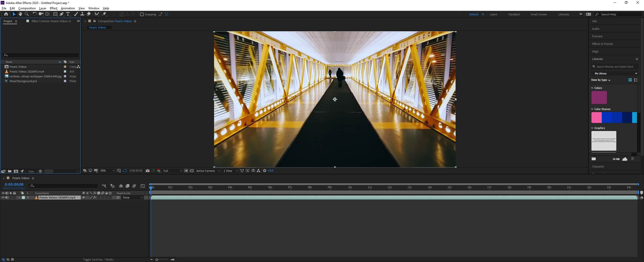Expand layer 1 properties in timeline

[19, 198]
